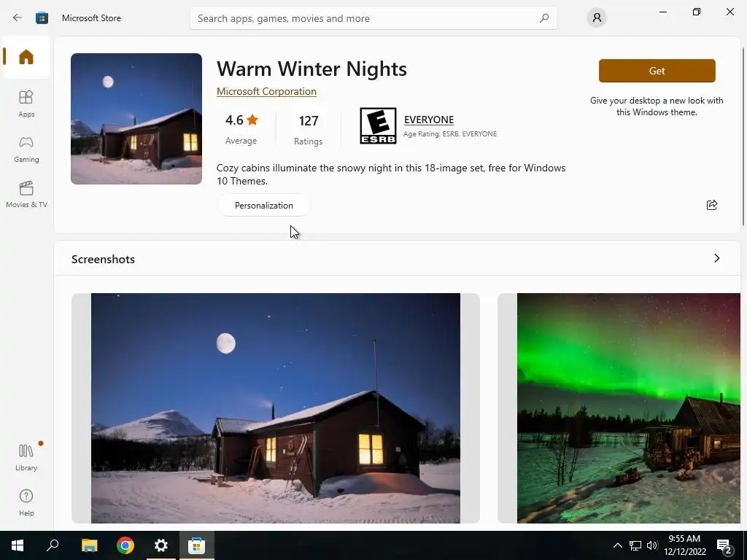This screenshot has height=560, width=747.
Task: Click the Personalization category tag
Action: 264,205
